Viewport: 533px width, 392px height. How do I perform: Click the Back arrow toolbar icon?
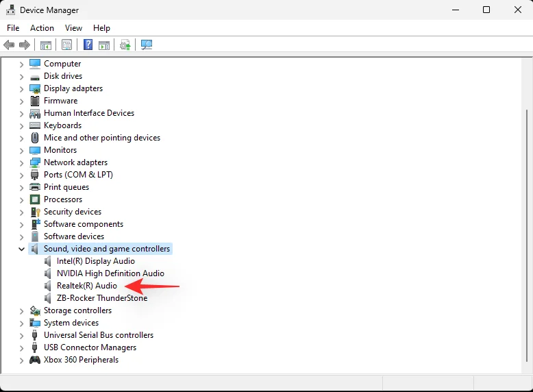click(x=9, y=45)
